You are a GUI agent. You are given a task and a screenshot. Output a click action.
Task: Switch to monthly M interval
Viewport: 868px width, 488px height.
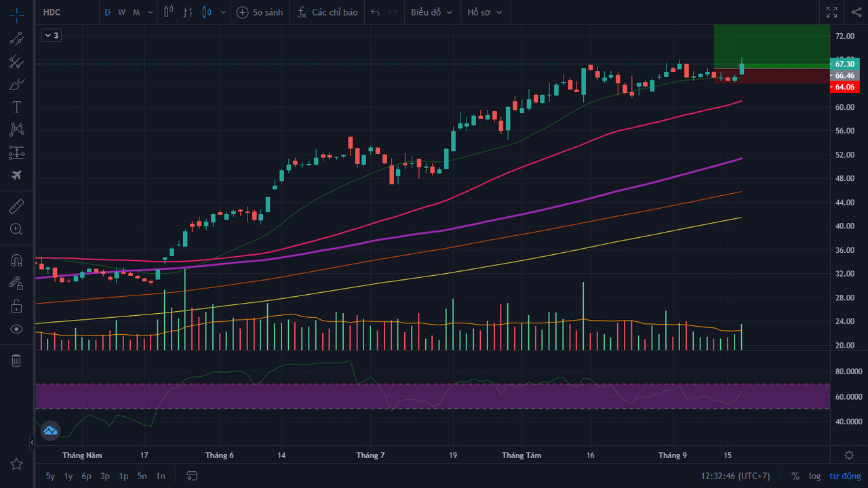136,12
